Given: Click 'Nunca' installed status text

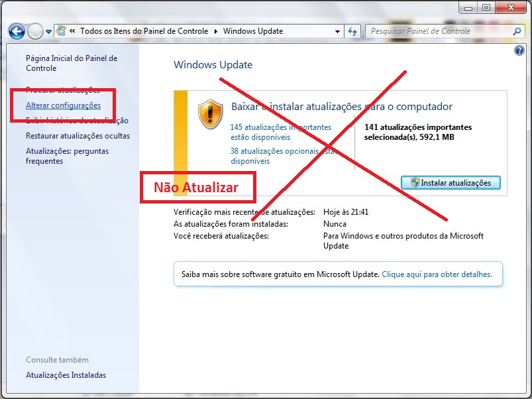Looking at the screenshot, I should [335, 224].
